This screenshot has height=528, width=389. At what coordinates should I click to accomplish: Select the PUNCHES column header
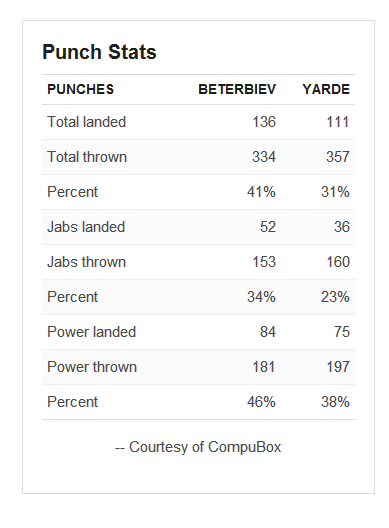point(80,89)
